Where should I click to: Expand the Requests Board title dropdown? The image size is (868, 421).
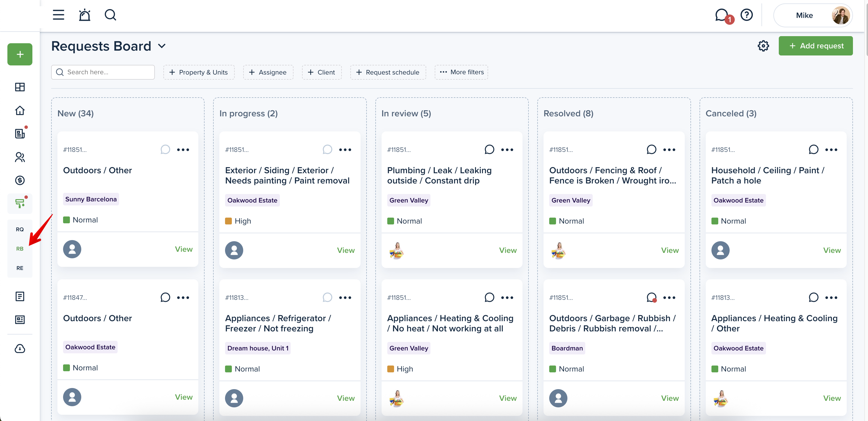[x=162, y=46]
